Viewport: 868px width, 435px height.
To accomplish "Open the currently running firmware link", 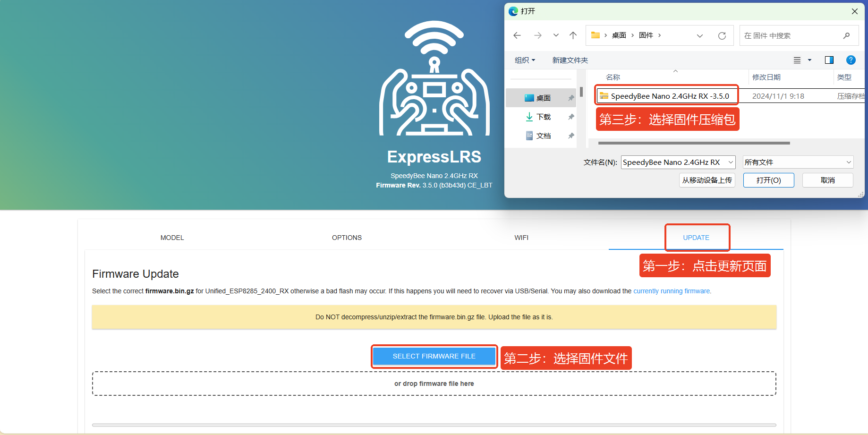I will 672,291.
